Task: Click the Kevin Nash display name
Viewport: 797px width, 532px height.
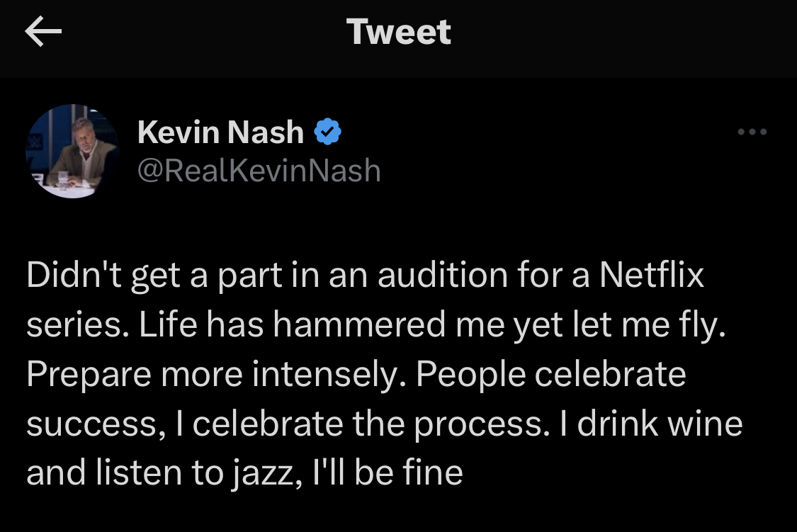Action: (220, 132)
